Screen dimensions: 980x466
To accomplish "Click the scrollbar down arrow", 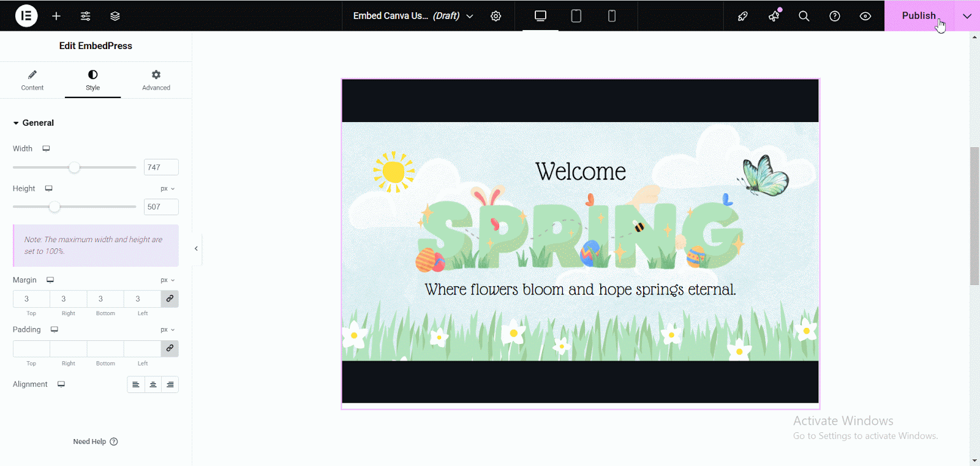I will pos(974,460).
